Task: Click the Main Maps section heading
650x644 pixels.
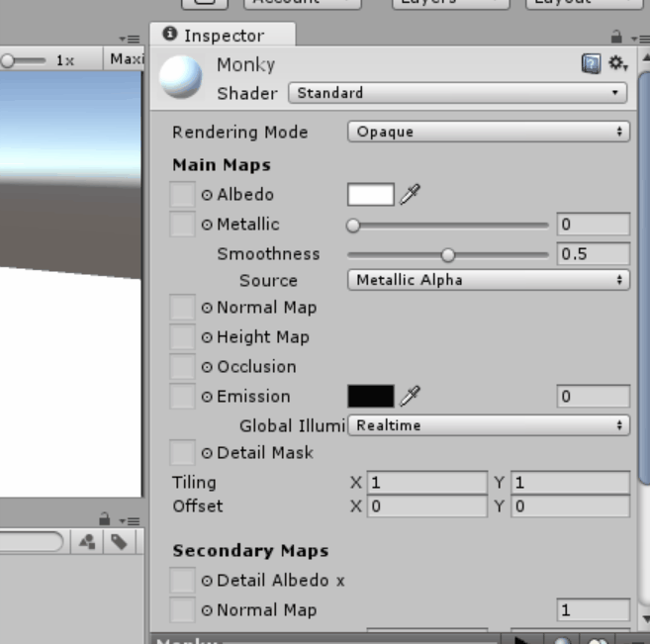Action: (x=222, y=164)
